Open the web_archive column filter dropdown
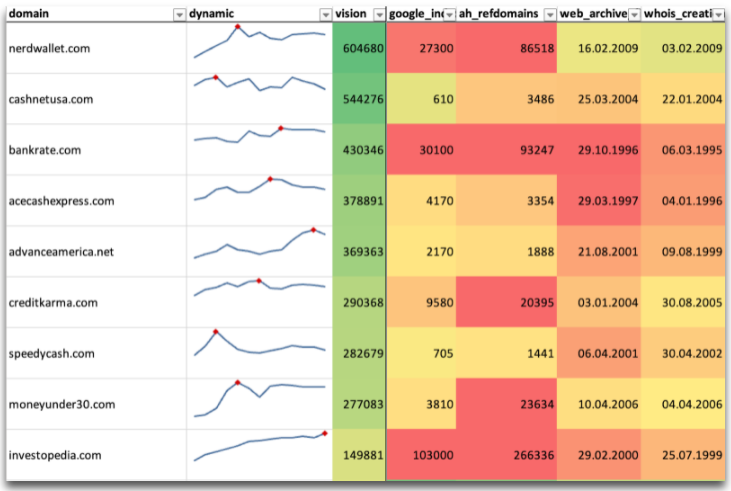The height and width of the screenshot is (491, 731). point(634,14)
